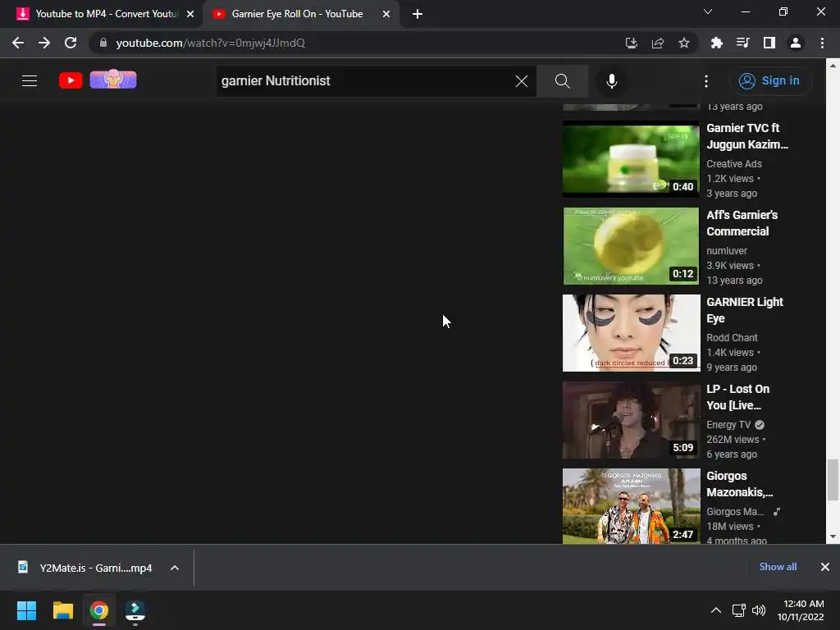The image size is (840, 630).
Task: Open the YouTube doodle next to logo
Action: [x=113, y=80]
